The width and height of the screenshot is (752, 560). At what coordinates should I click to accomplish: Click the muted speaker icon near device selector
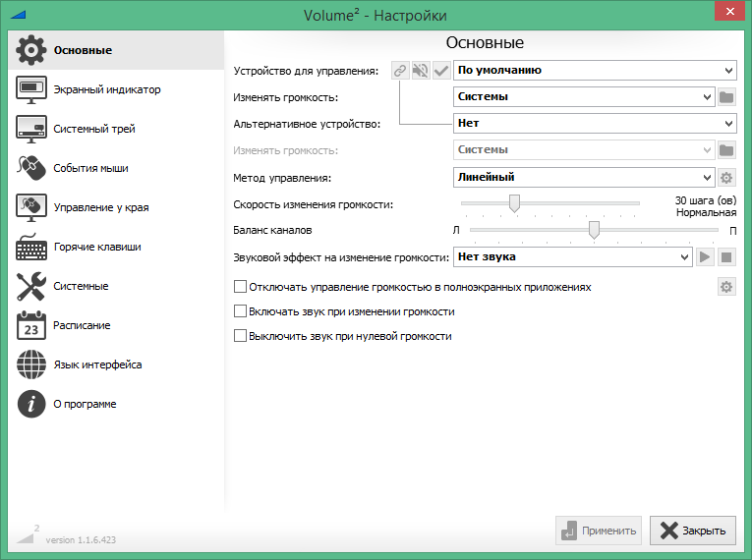tap(421, 71)
